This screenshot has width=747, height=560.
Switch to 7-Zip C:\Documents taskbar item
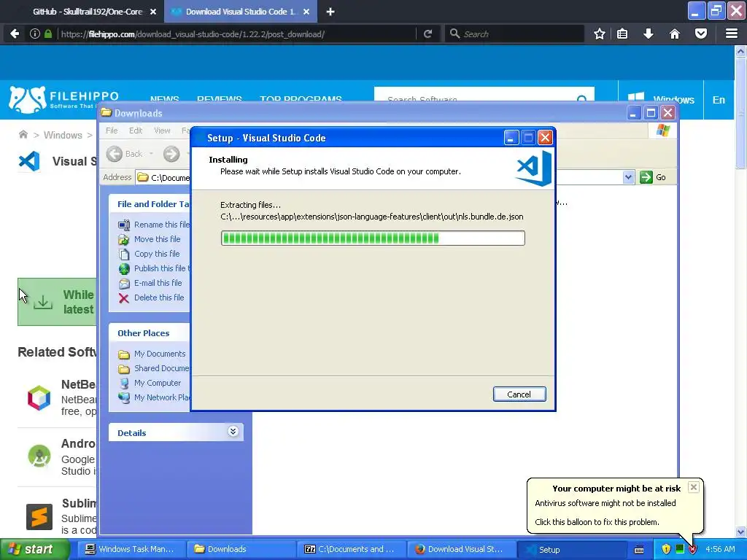pyautogui.click(x=352, y=549)
